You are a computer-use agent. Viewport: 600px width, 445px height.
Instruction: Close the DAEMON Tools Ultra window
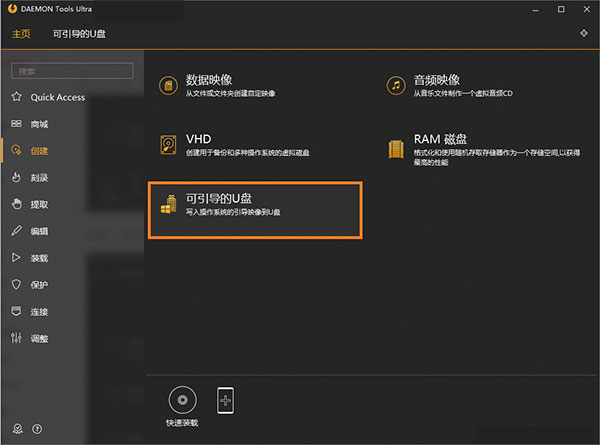click(587, 9)
